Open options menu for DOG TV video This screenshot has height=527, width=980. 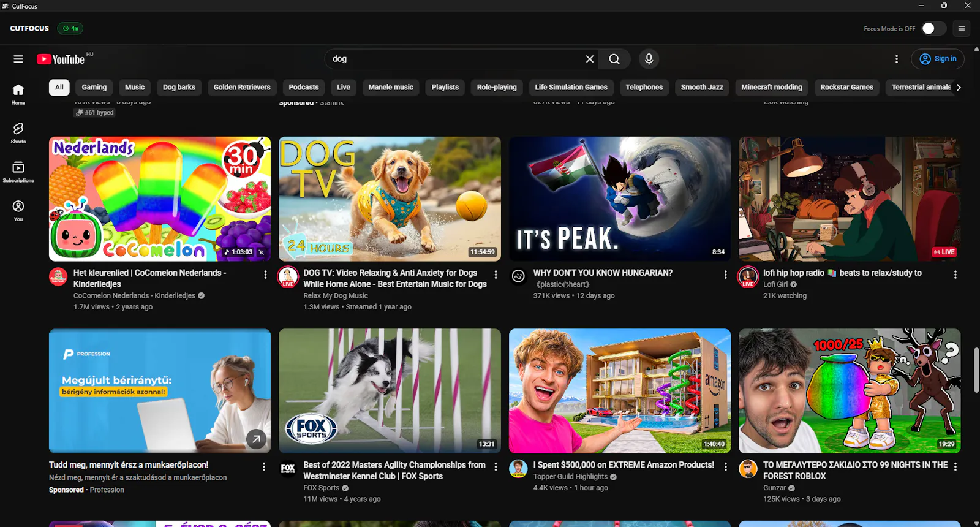coord(496,275)
